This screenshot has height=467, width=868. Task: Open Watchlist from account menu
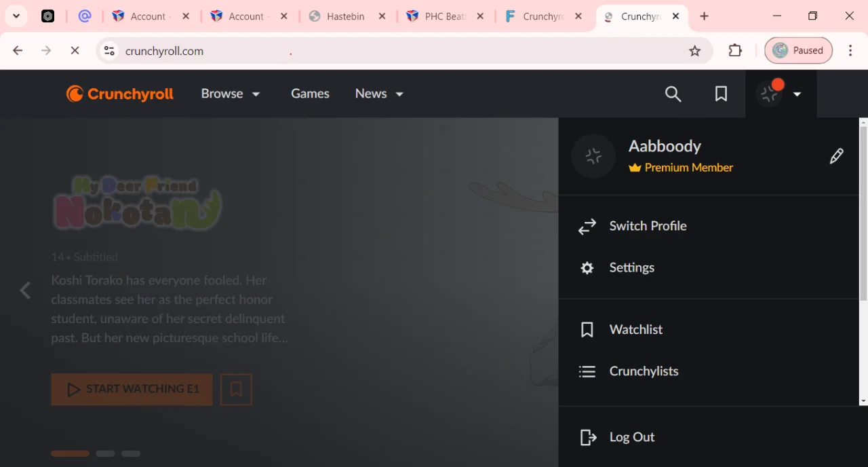(635, 329)
